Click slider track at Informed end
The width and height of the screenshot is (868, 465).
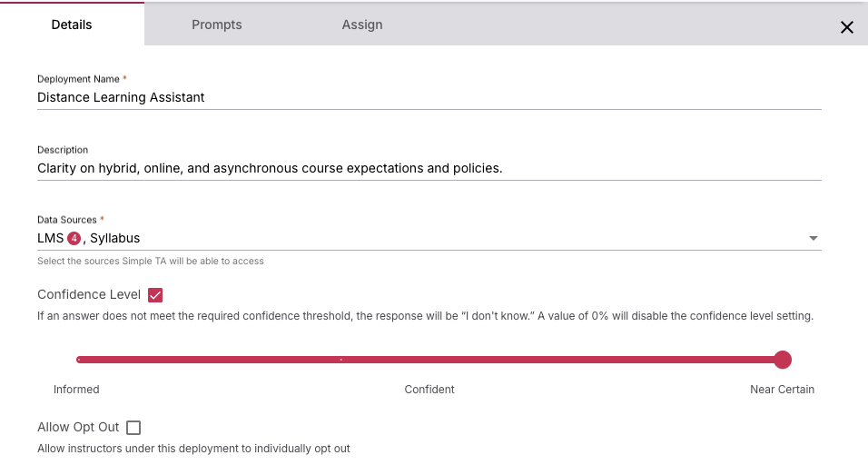point(80,360)
